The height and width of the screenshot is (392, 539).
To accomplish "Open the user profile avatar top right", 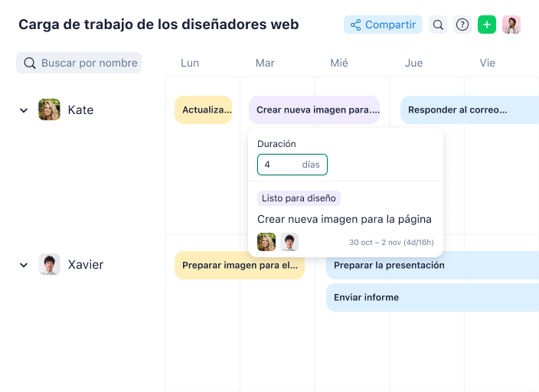I will point(511,24).
